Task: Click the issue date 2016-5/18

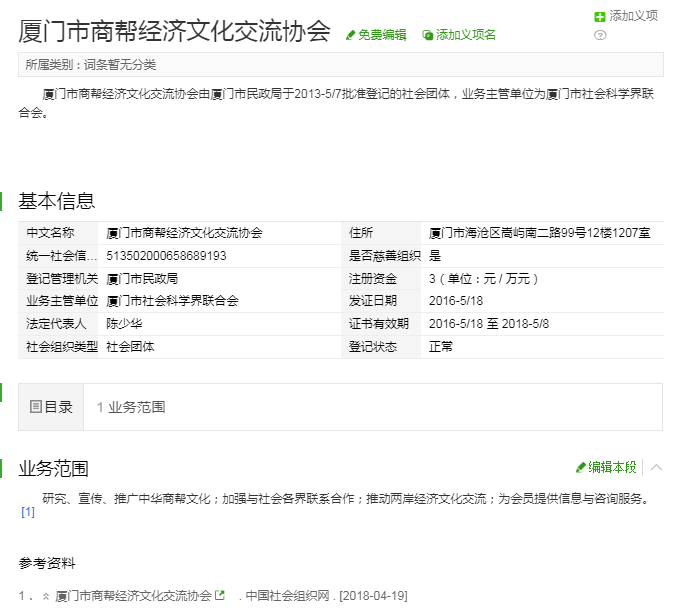Action: point(456,301)
